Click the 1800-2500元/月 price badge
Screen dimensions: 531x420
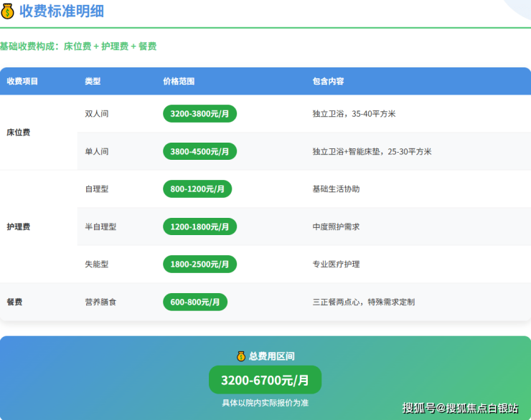click(199, 264)
